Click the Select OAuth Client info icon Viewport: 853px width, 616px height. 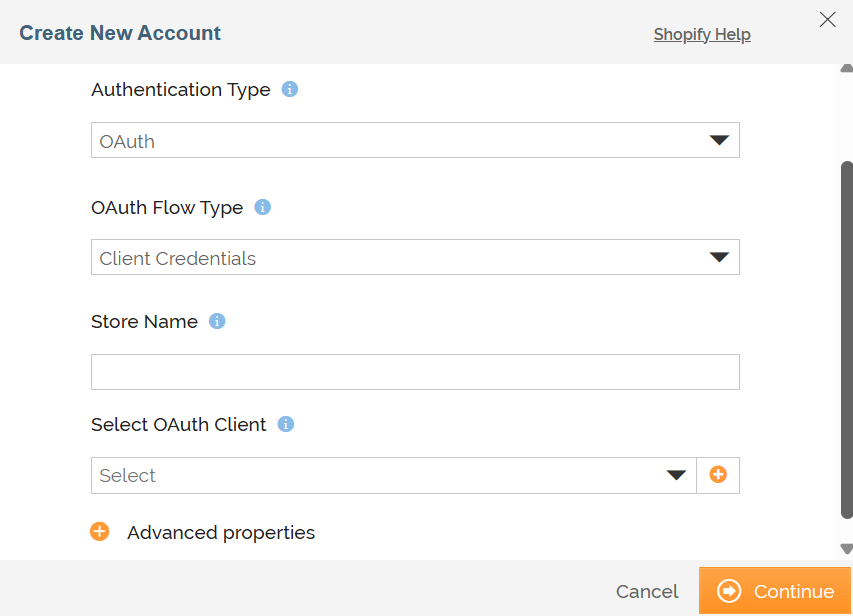(286, 424)
